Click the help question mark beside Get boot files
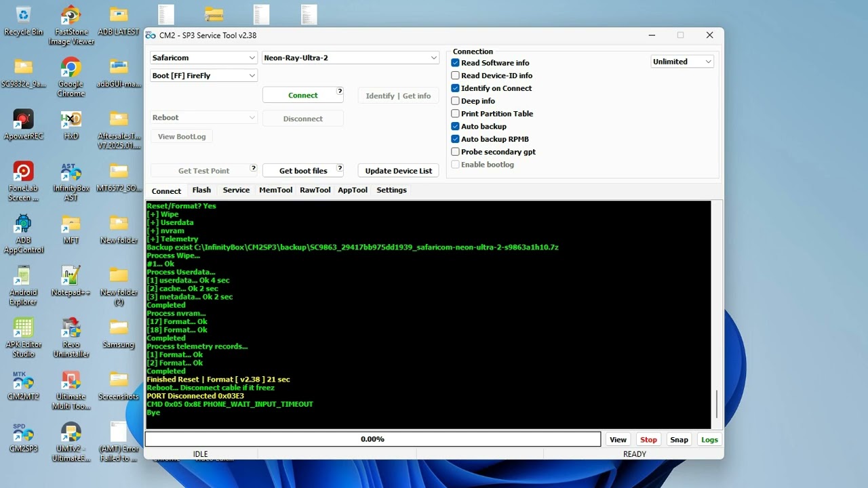Image resolution: width=868 pixels, height=488 pixels. [340, 167]
